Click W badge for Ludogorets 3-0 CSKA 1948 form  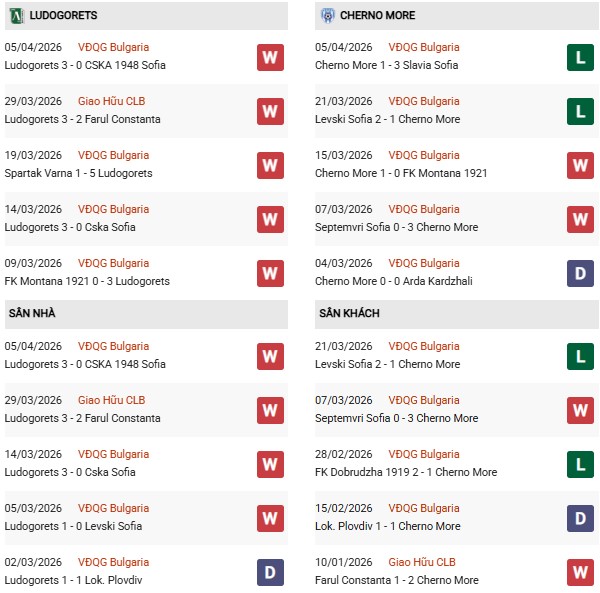point(270,57)
